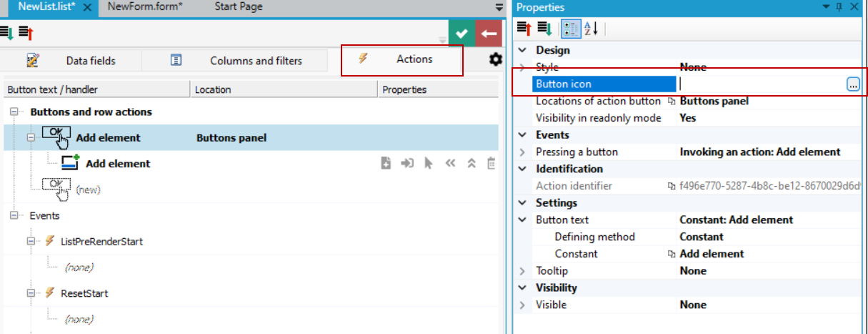Click the lightning icon beside ListPreRenderStart
This screenshot has width=868, height=334.
point(49,241)
